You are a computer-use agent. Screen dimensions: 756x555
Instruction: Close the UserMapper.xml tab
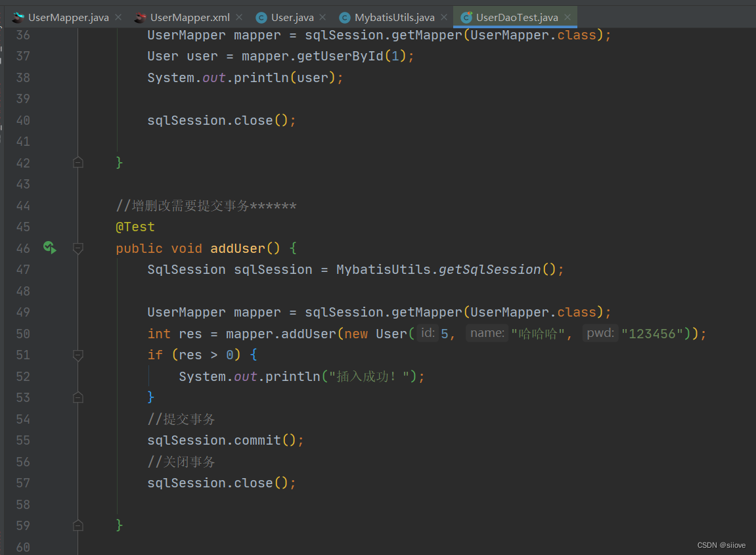239,17
